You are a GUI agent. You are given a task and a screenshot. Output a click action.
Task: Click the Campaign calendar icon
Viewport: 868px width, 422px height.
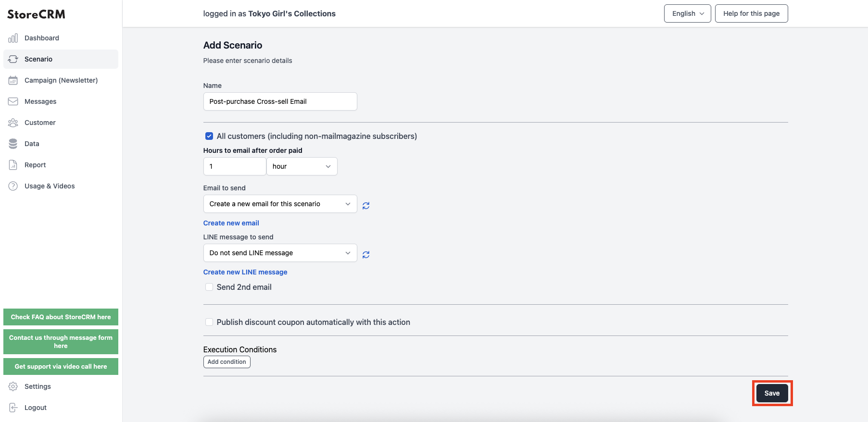click(13, 80)
